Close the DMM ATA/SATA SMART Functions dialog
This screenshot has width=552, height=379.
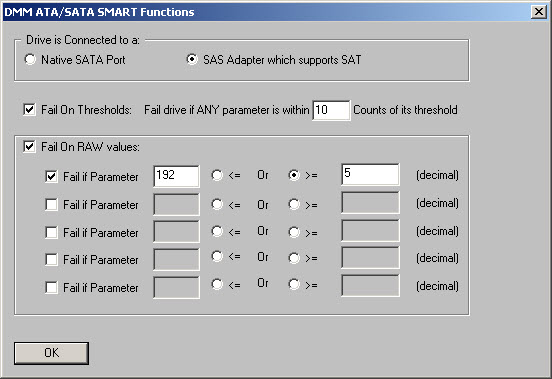tap(539, 12)
